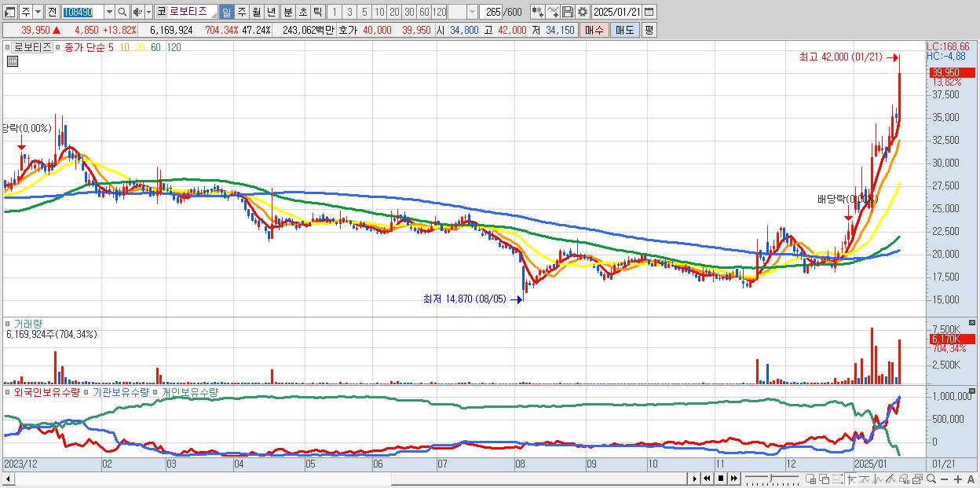Adjust the replay speed slider
The image size is (980, 488).
click(x=771, y=479)
